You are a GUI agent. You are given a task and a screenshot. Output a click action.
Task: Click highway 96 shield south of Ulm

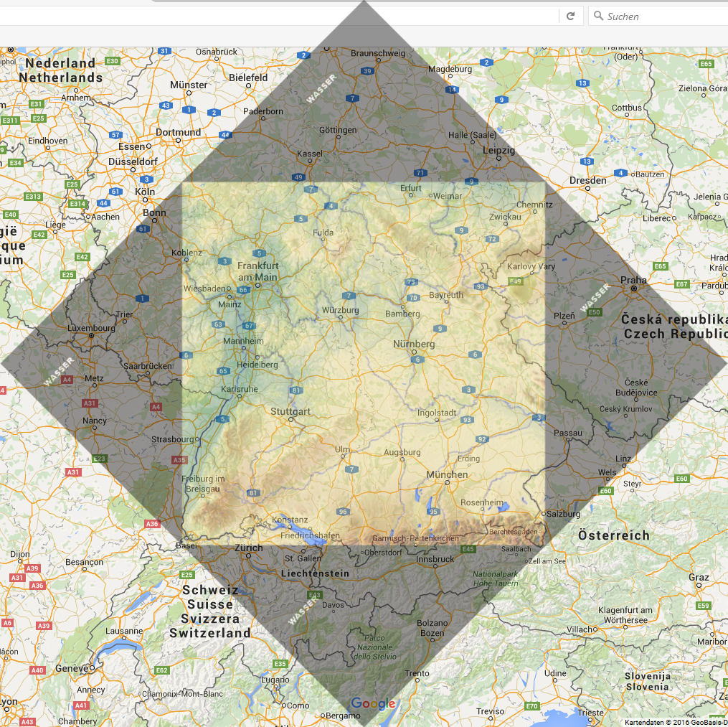pos(344,512)
